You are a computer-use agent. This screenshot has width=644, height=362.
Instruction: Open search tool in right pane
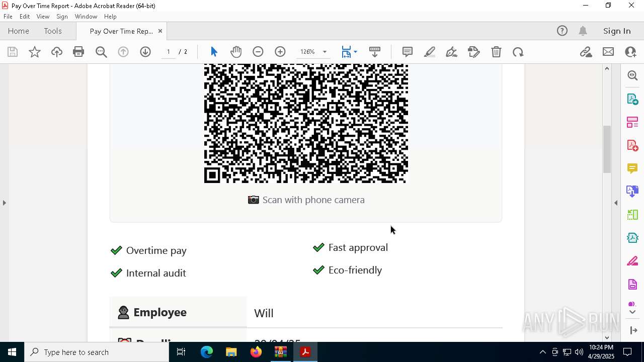[632, 75]
